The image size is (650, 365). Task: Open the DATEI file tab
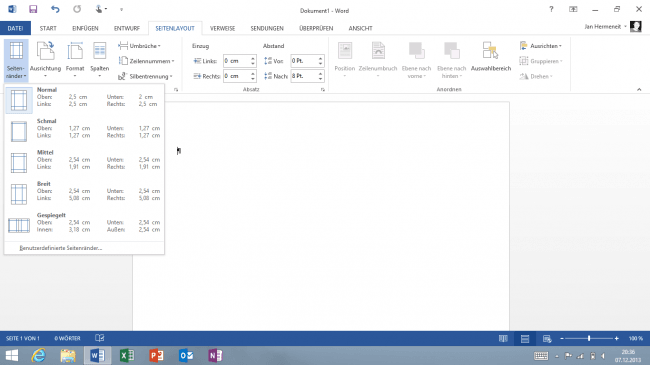[x=15, y=28]
